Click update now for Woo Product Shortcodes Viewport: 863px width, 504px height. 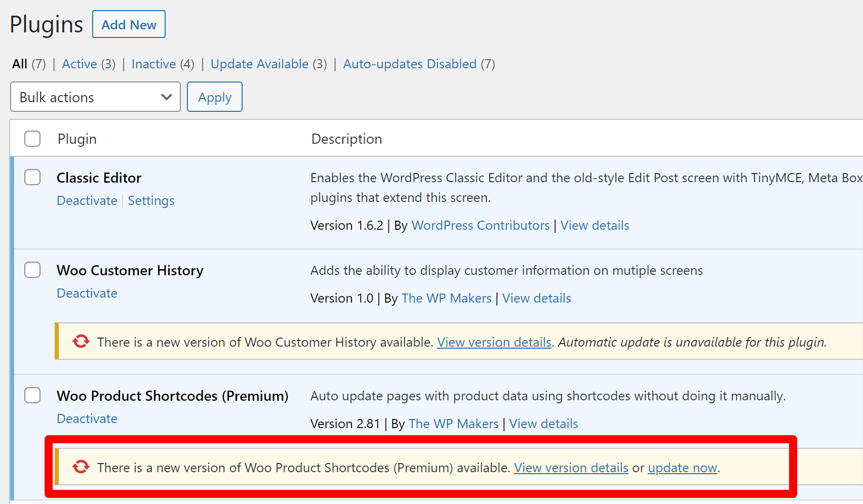(683, 468)
